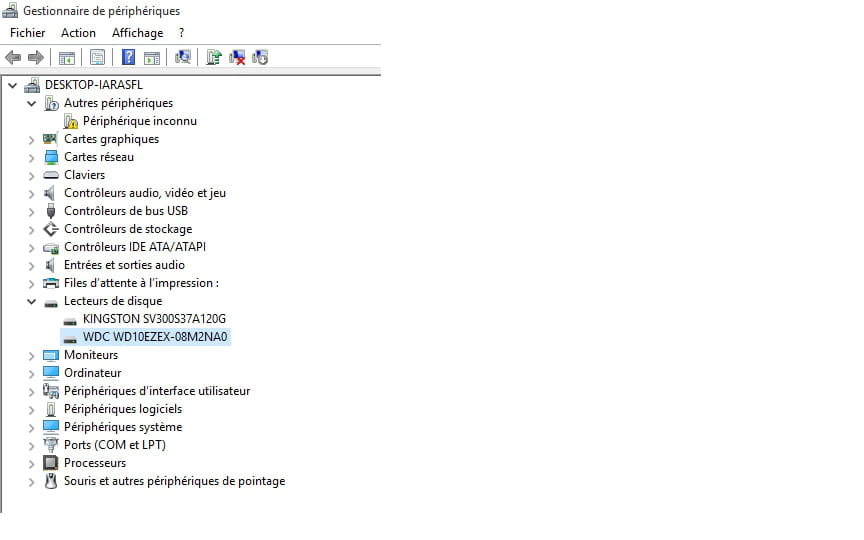Click the Cartes graphiques card icon
The height and width of the screenshot is (540, 864).
pos(51,139)
